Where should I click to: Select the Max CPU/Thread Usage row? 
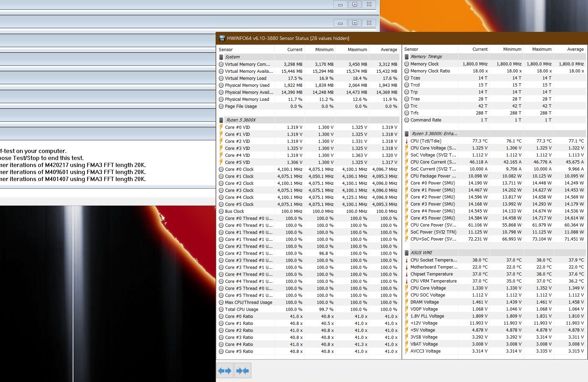(308, 302)
